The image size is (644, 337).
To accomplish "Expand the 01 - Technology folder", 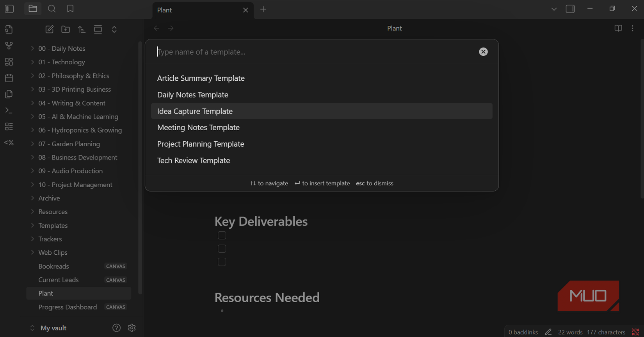I will (62, 62).
